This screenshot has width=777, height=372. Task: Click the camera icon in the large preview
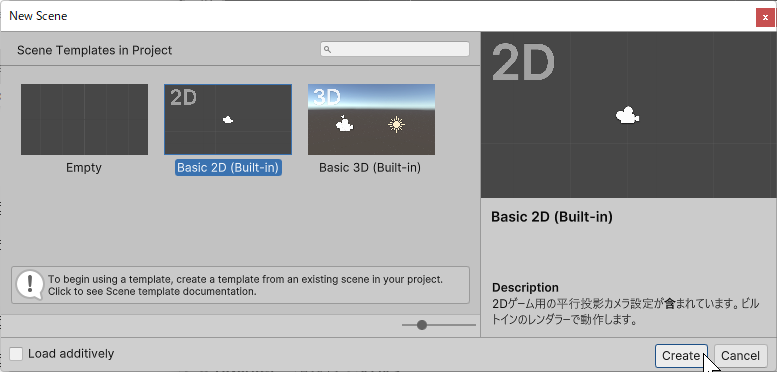627,115
